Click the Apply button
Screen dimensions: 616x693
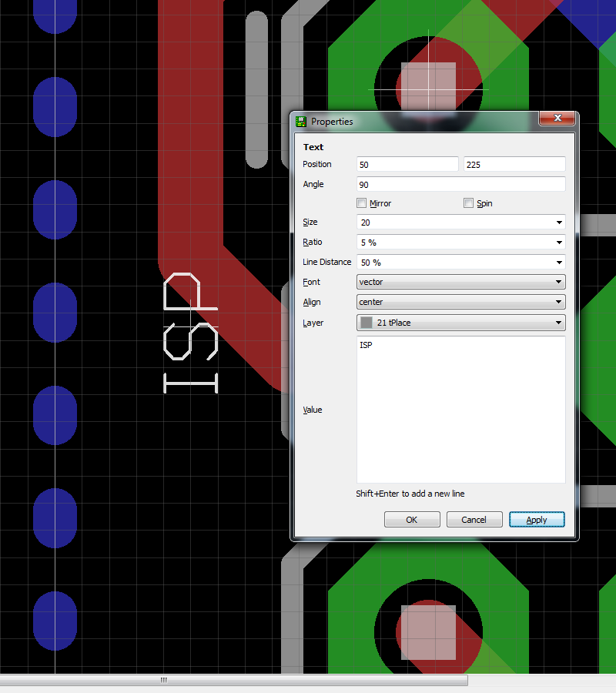(537, 520)
